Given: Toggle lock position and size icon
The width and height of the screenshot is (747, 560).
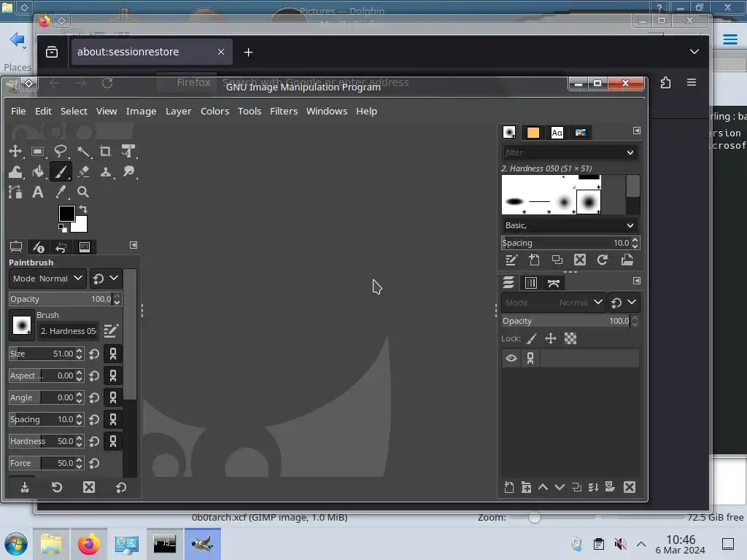Looking at the screenshot, I should tap(551, 338).
